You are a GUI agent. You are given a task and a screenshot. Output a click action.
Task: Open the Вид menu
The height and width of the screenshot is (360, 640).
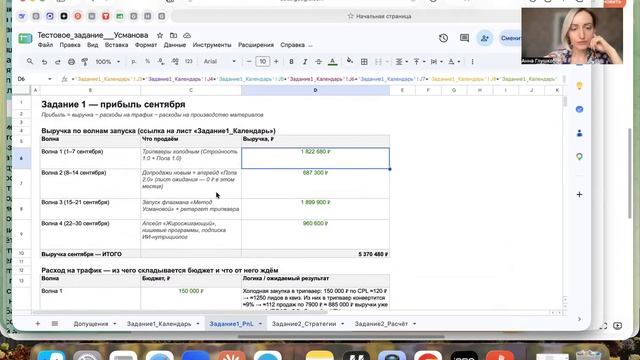(93, 45)
